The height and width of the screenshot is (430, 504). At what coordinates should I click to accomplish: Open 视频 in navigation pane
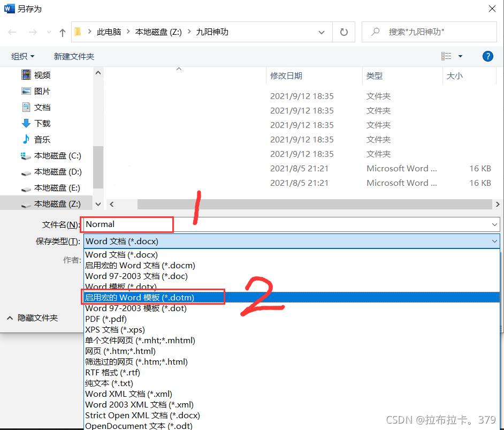36,75
